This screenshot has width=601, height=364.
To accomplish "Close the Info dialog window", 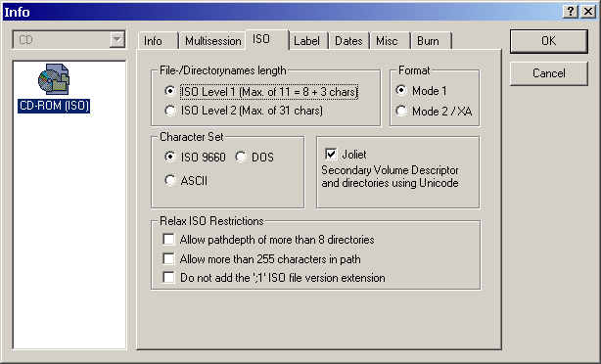I will point(588,12).
